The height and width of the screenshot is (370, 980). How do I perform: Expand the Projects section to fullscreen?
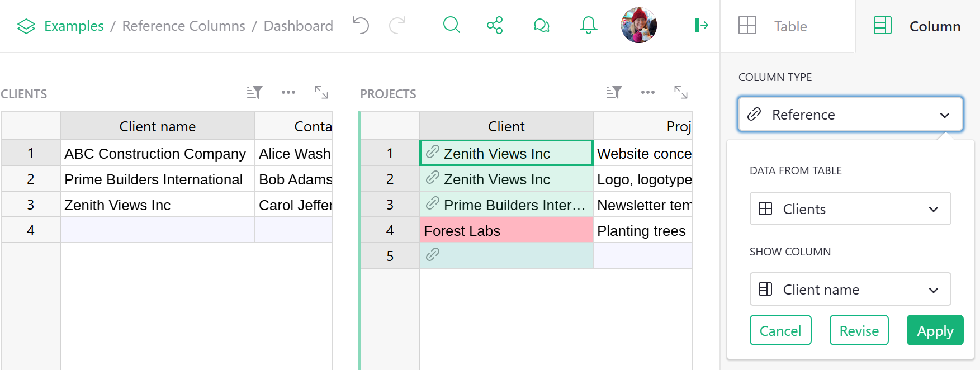(681, 92)
